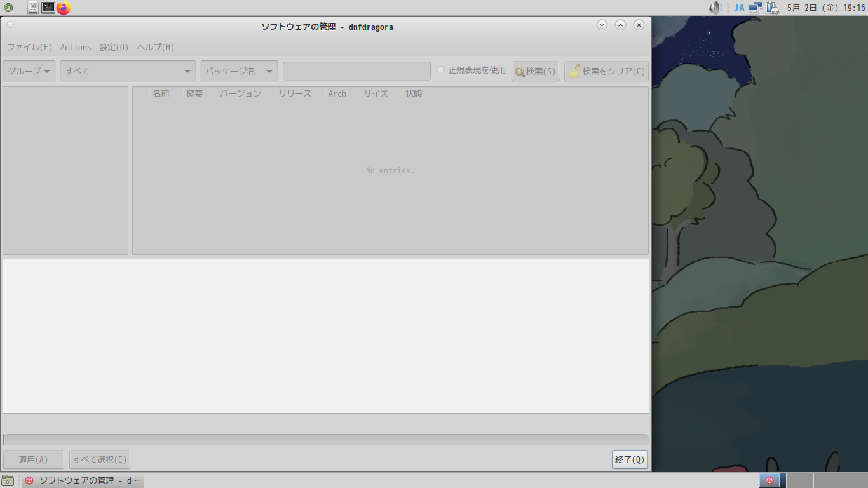Click inside the empty search text field
This screenshot has height=488, width=868.
[x=356, y=71]
